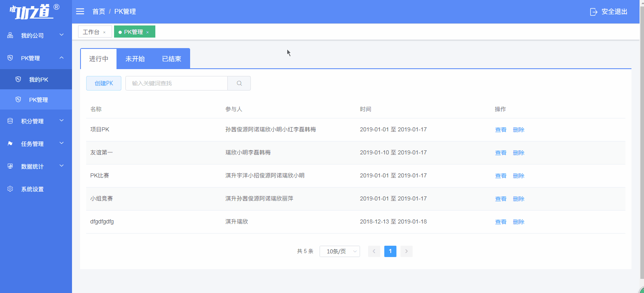Image resolution: width=644 pixels, height=293 pixels.
Task: Click the 时间 column header
Action: 366,109
